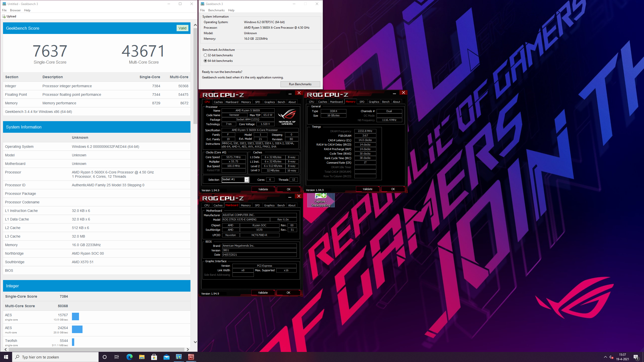Click the scroll down arrow in Geekbench results
Viewport: 644px width, 362px height.
[x=195, y=342]
